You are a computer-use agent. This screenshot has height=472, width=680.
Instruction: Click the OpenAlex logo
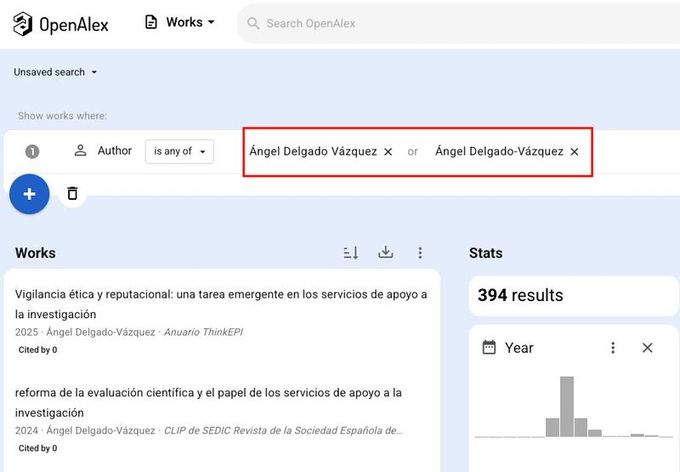(61, 23)
